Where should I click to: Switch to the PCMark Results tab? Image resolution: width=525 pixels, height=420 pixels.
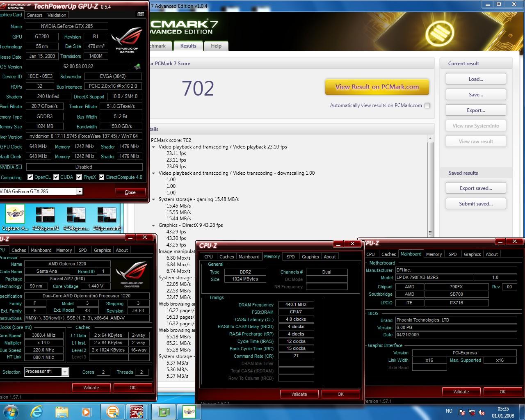[x=188, y=46]
